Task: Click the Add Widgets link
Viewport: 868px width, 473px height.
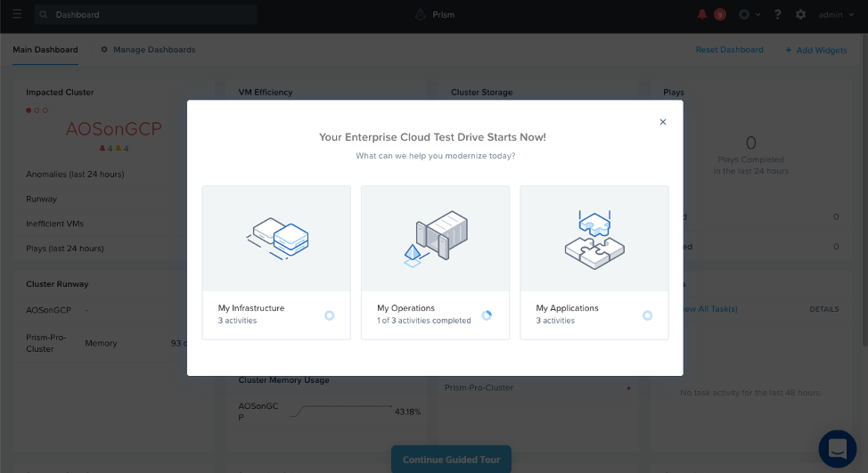Action: (x=815, y=50)
